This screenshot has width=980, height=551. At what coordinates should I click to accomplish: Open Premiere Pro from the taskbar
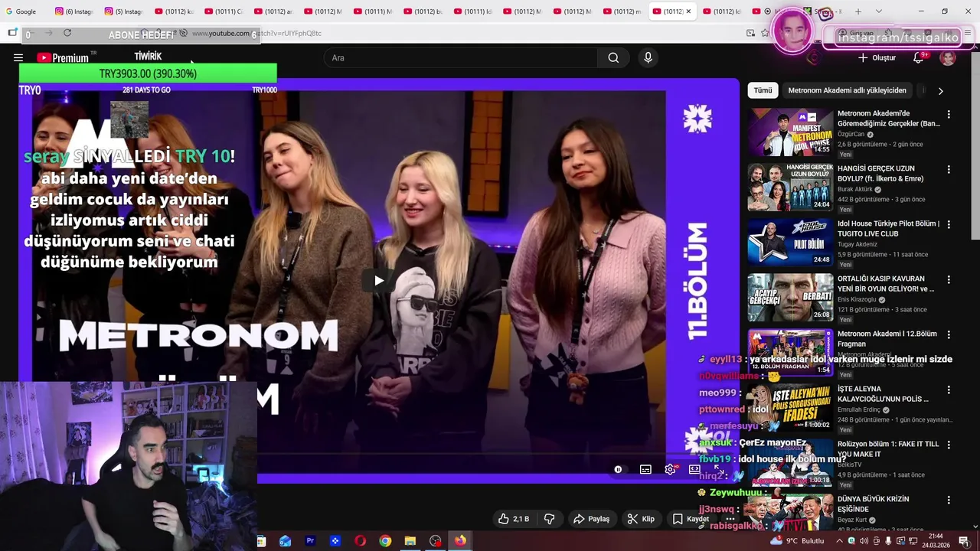(310, 541)
